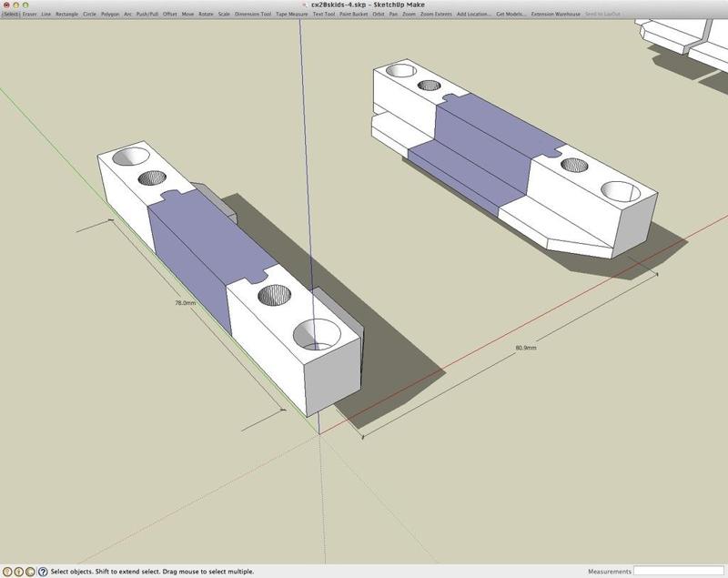
Task: Click Zoom Extents to fit the model
Action: (x=437, y=15)
